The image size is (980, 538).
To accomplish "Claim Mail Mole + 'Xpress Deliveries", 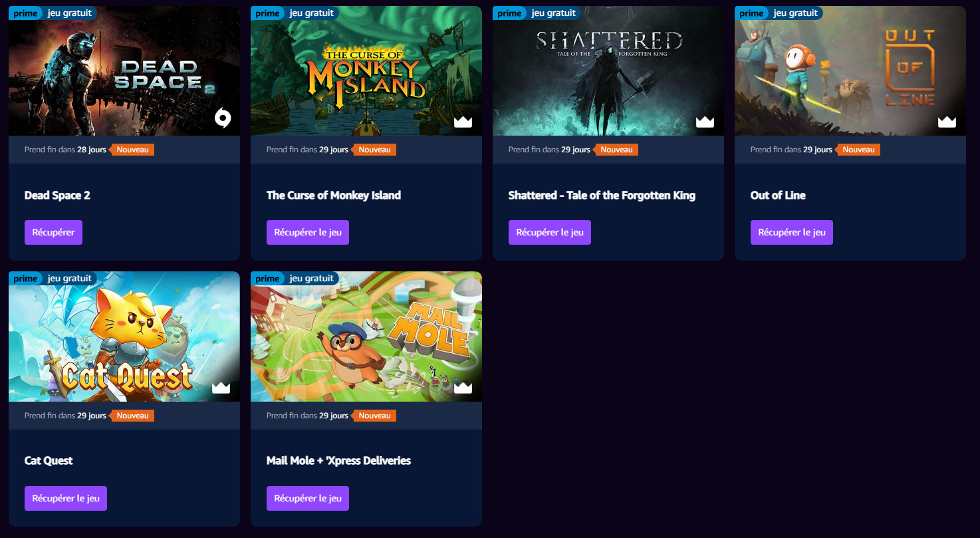I will coord(308,498).
